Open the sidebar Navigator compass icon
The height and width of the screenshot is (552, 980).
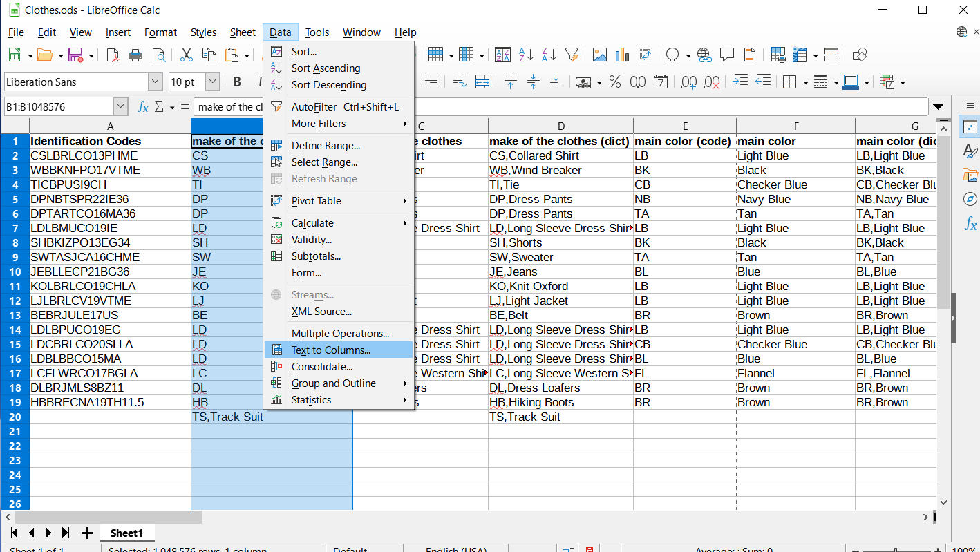click(x=970, y=199)
